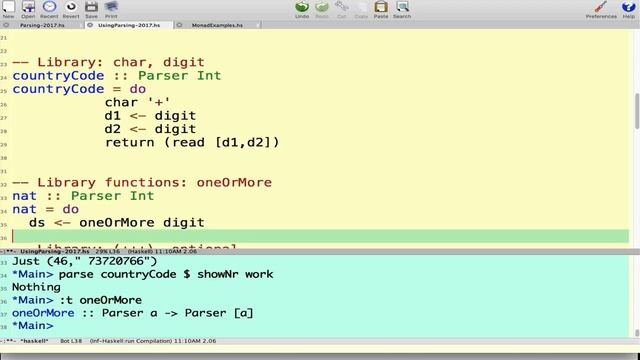Click 'parse countryCode $ showNr work' command
Image resolution: width=640 pixels, height=360 pixels.
point(166,274)
